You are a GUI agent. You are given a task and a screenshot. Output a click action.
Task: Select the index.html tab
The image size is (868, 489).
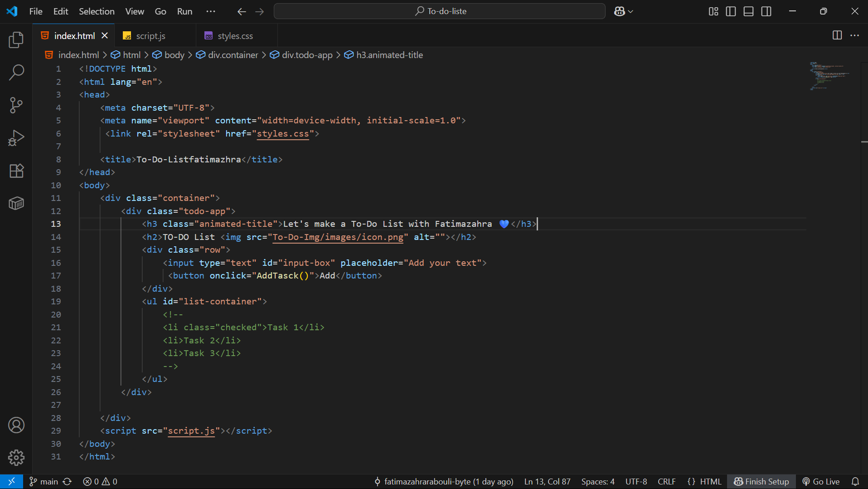pyautogui.click(x=74, y=36)
